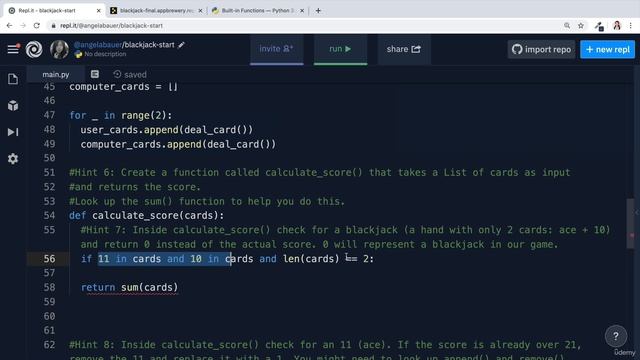Open the Chrome profile avatar
640x360 pixels.
coord(617,25)
